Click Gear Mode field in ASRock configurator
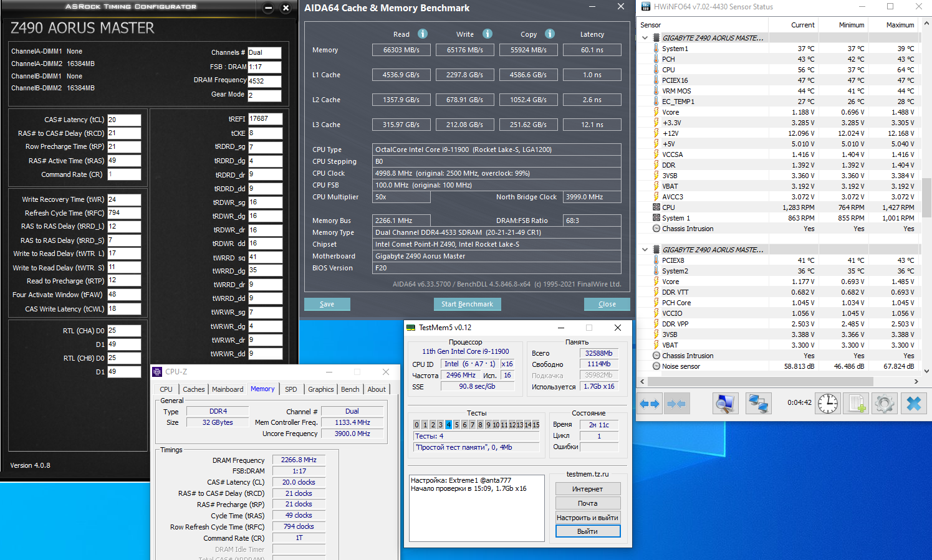Image resolution: width=932 pixels, height=560 pixels. 264,95
